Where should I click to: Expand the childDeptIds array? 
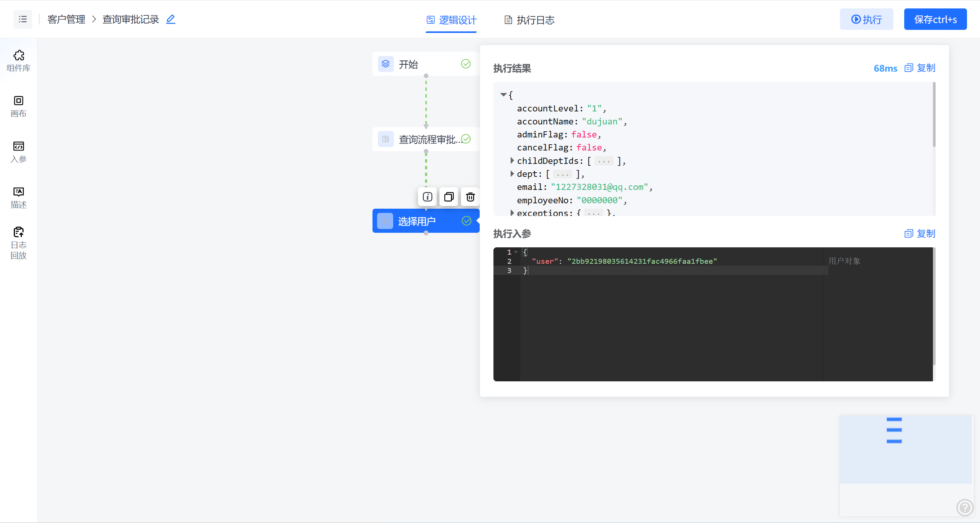coord(512,160)
